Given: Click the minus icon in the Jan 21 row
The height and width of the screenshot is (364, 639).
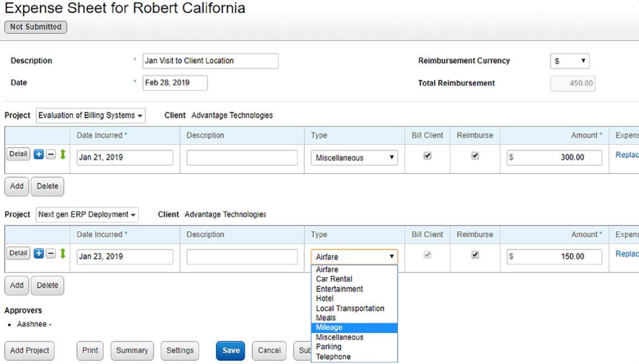Looking at the screenshot, I should (x=50, y=155).
